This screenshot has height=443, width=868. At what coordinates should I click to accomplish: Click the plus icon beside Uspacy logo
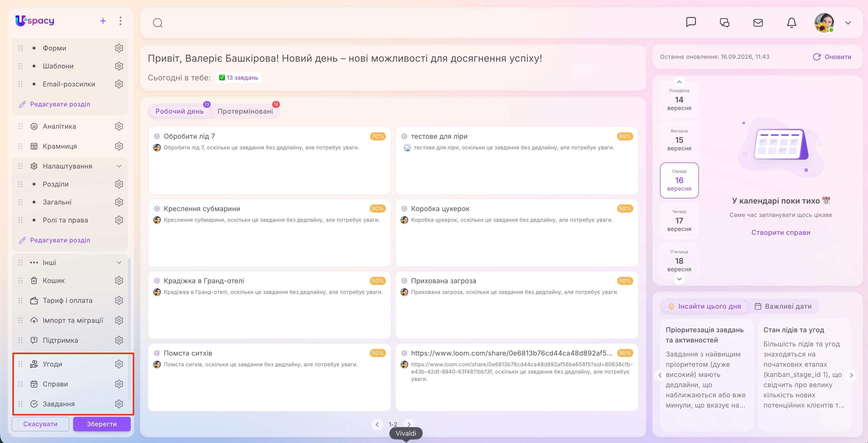[x=103, y=21]
